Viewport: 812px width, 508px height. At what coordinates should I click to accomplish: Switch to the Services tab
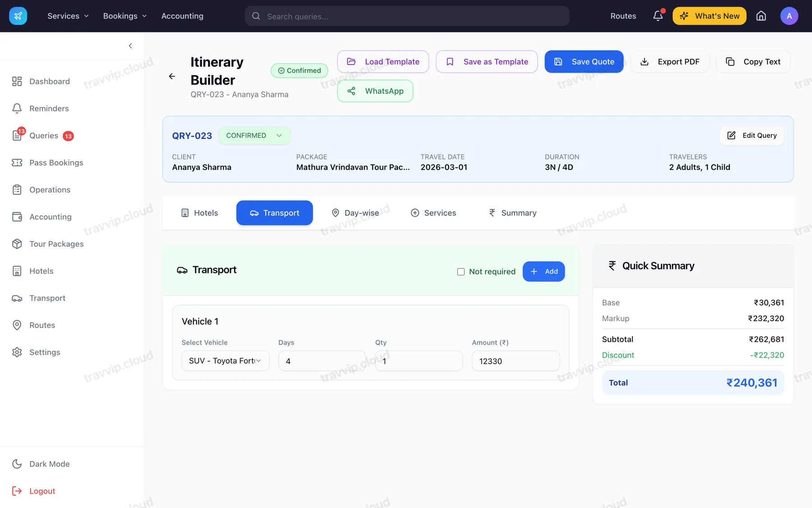[x=434, y=213]
